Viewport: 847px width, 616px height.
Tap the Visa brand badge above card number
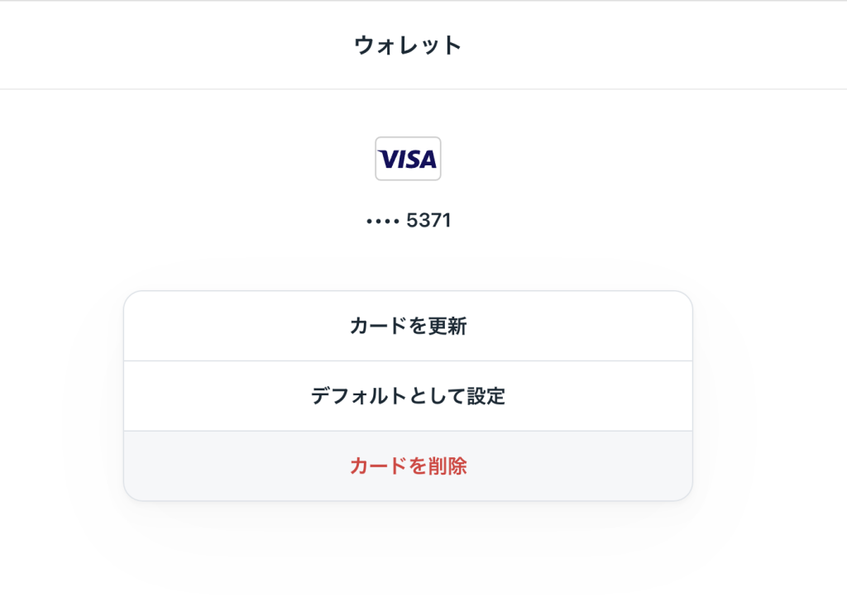[x=408, y=159]
